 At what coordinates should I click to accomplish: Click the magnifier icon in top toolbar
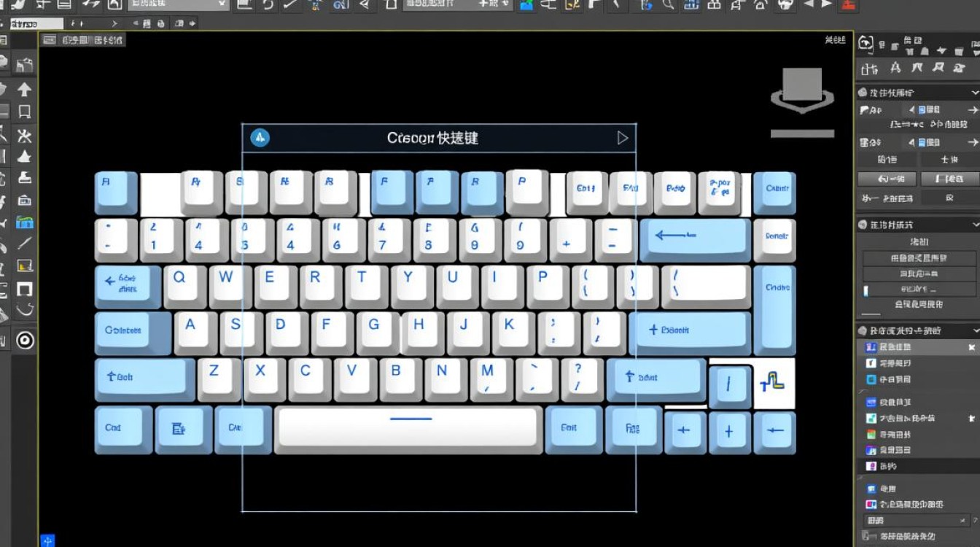tap(669, 4)
